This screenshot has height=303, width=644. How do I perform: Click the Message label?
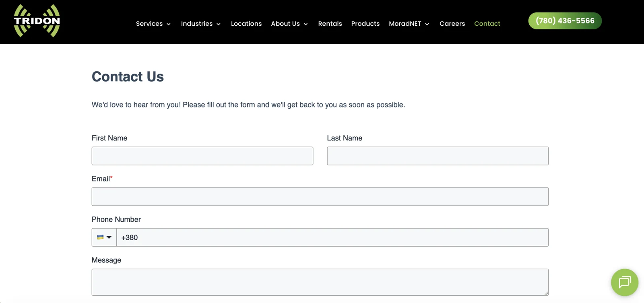(106, 260)
